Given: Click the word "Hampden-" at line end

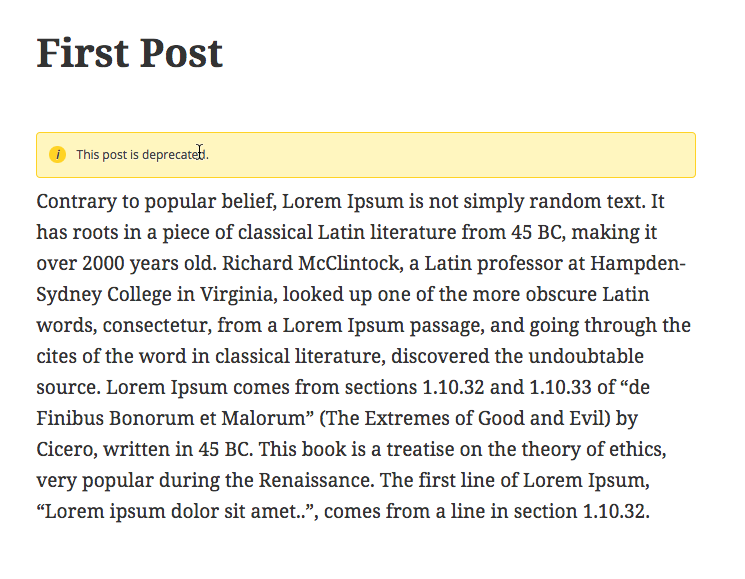Looking at the screenshot, I should [638, 263].
